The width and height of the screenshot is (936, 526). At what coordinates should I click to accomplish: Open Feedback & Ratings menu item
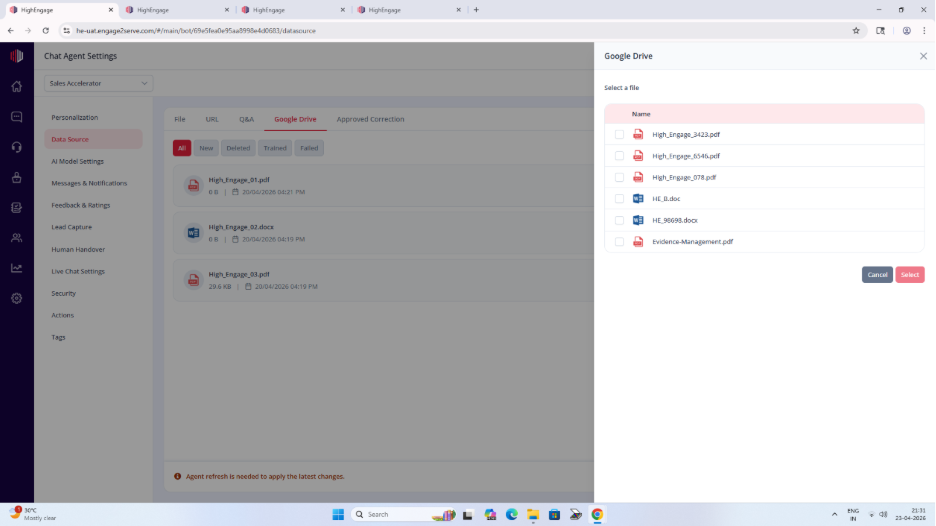[x=81, y=205]
